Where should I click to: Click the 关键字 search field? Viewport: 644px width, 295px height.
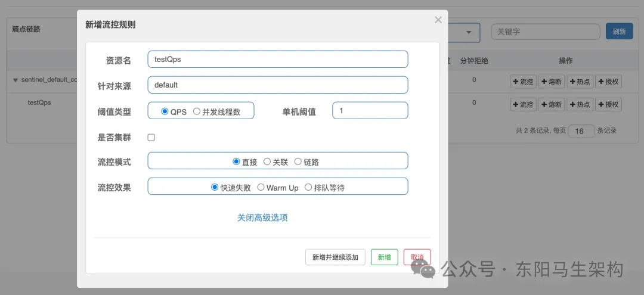pyautogui.click(x=546, y=32)
